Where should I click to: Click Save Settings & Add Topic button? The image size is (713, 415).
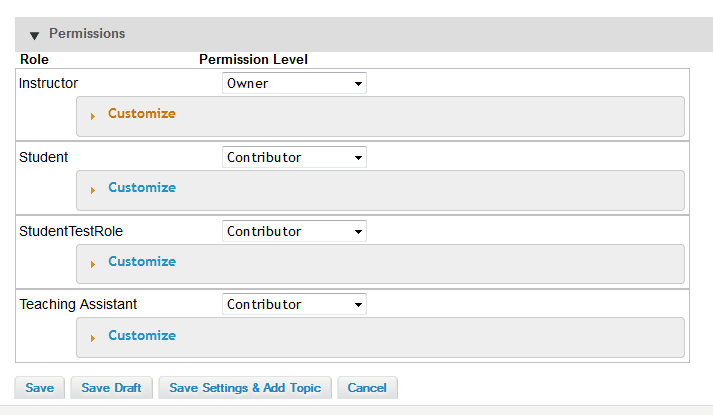tap(245, 388)
